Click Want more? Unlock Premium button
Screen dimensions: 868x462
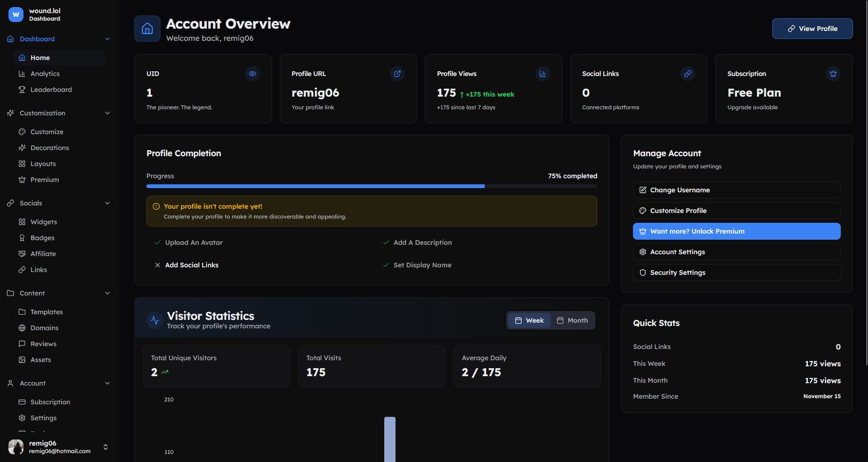click(x=736, y=231)
